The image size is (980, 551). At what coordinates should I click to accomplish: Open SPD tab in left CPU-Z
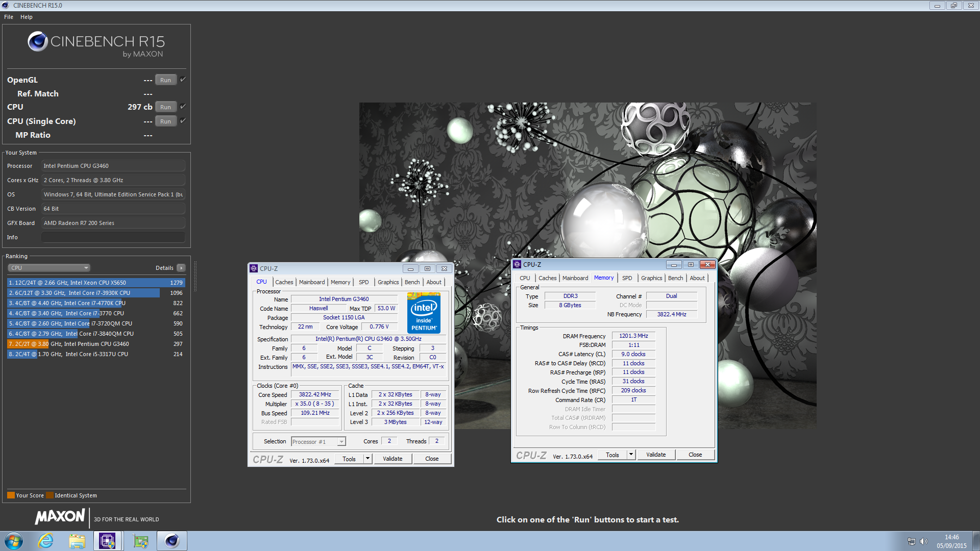tap(363, 282)
